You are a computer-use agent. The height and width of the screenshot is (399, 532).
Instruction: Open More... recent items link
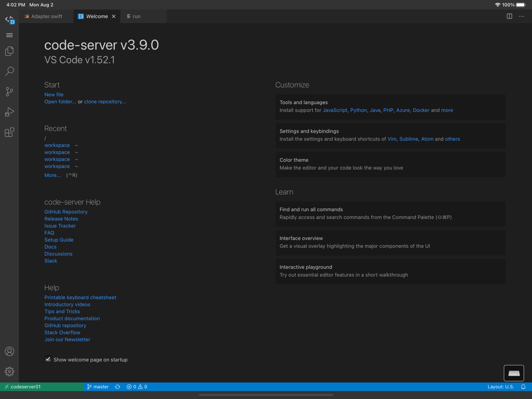(x=53, y=176)
